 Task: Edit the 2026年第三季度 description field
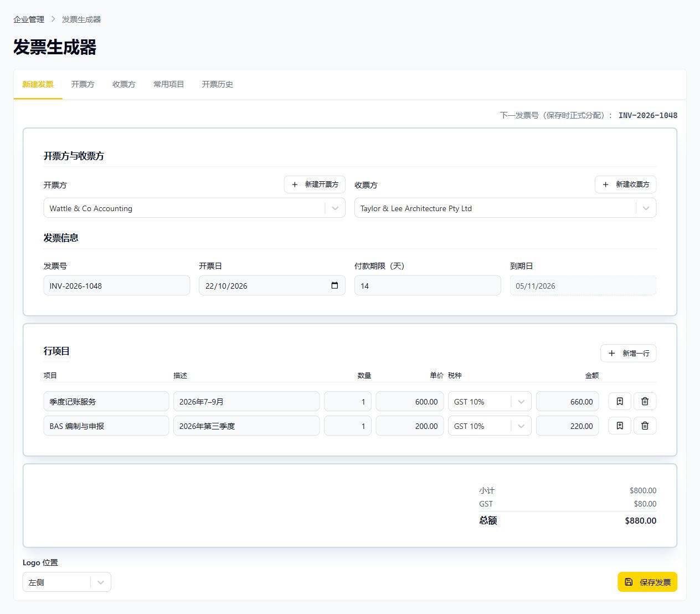246,426
